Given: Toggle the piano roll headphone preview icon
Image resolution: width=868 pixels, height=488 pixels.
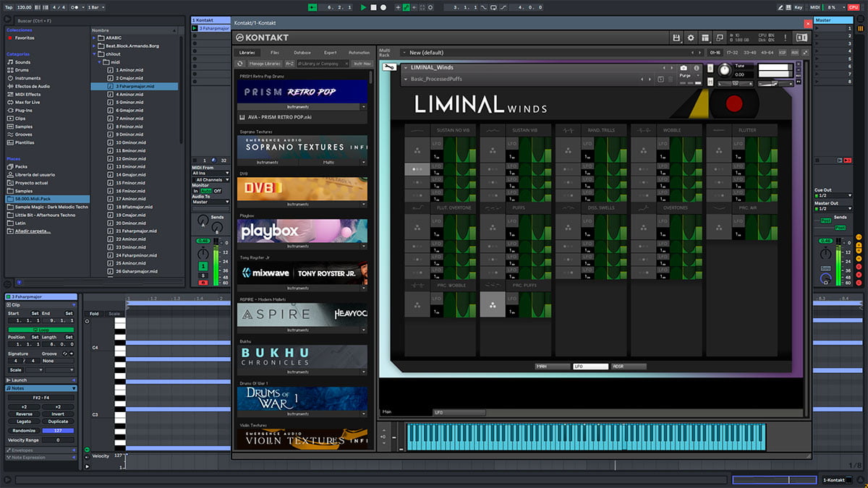Looking at the screenshot, I should coord(88,321).
